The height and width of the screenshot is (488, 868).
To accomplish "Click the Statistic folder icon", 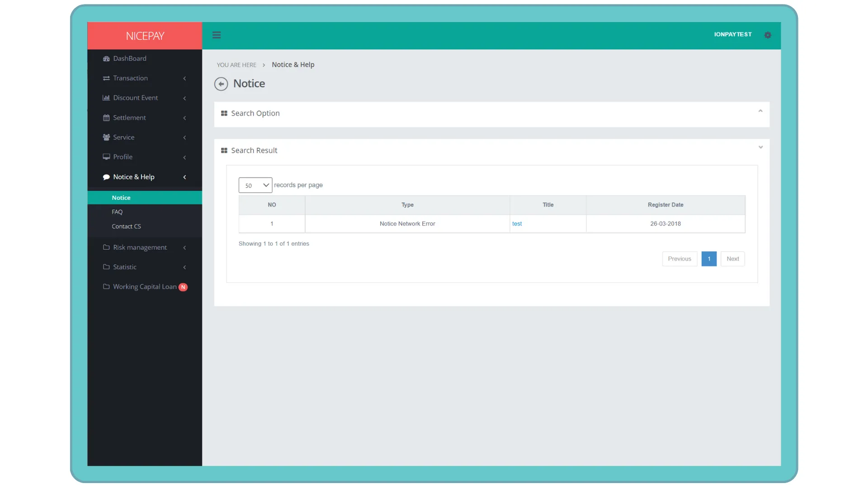I will click(106, 267).
